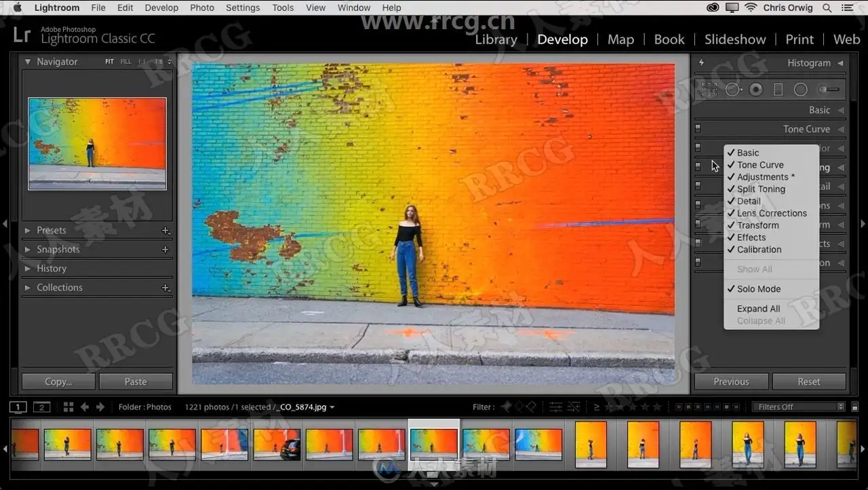Screen dimensions: 868x490
Task: Expand the History panel
Action: pyautogui.click(x=28, y=269)
